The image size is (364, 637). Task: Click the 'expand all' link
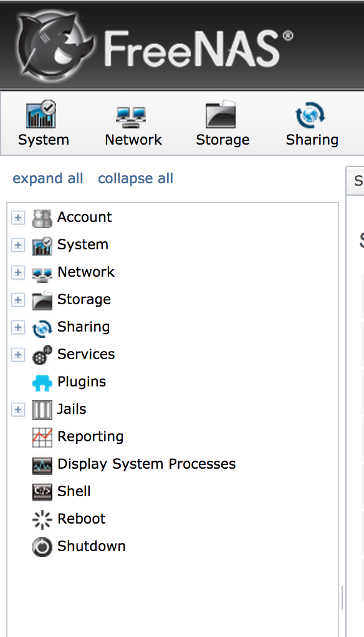[48, 179]
